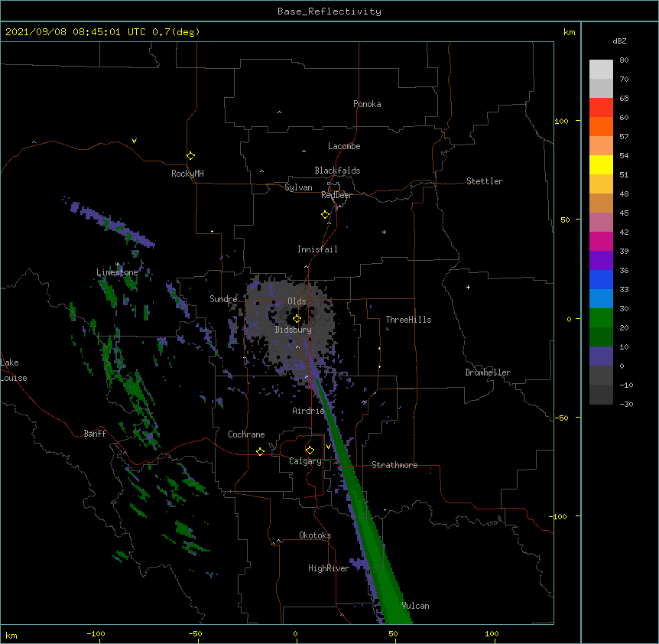The image size is (659, 644).
Task: Click the yellow diamond marker below RedDeer
Action: [x=325, y=215]
